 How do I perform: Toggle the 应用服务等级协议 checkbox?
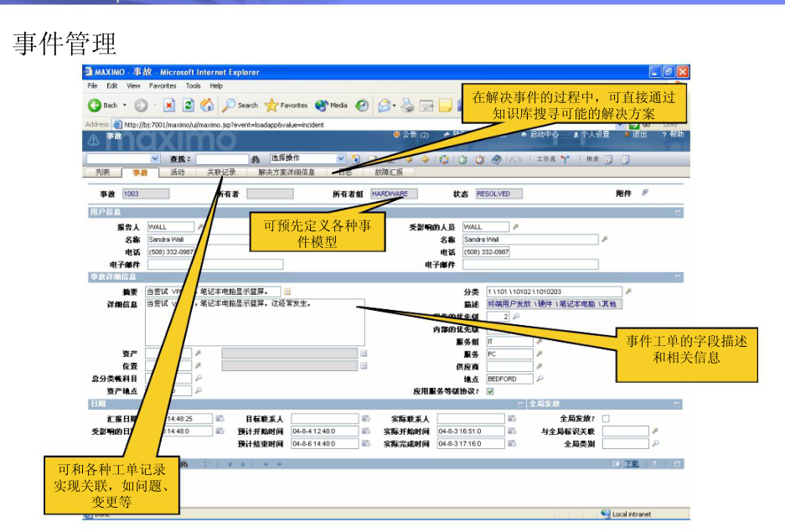[490, 390]
